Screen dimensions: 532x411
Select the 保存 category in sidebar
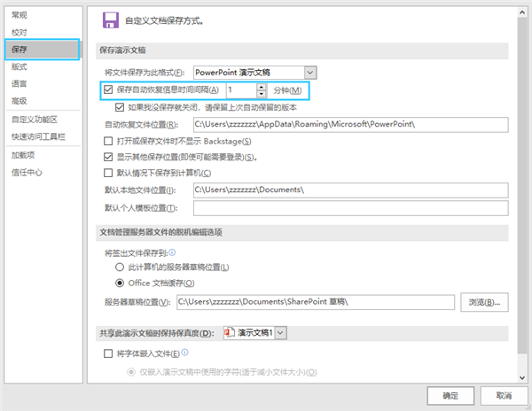click(x=42, y=50)
